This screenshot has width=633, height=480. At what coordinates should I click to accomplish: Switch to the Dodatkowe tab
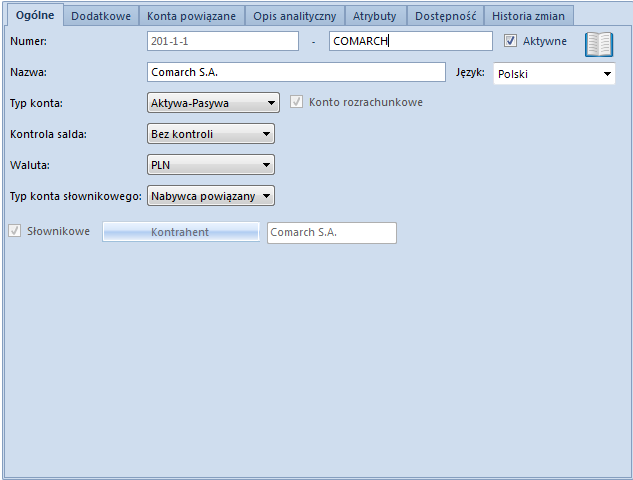click(x=101, y=16)
